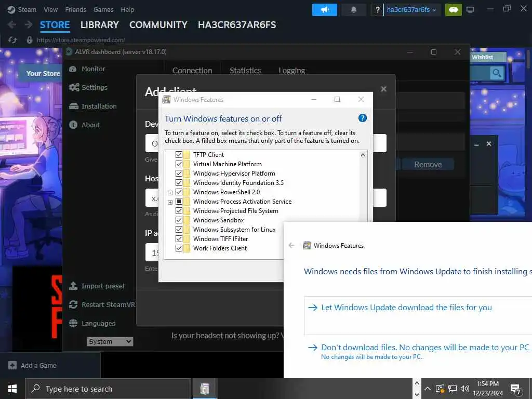Uncheck Windows Subsystem for Linux
This screenshot has width=532, height=399.
[179, 229]
